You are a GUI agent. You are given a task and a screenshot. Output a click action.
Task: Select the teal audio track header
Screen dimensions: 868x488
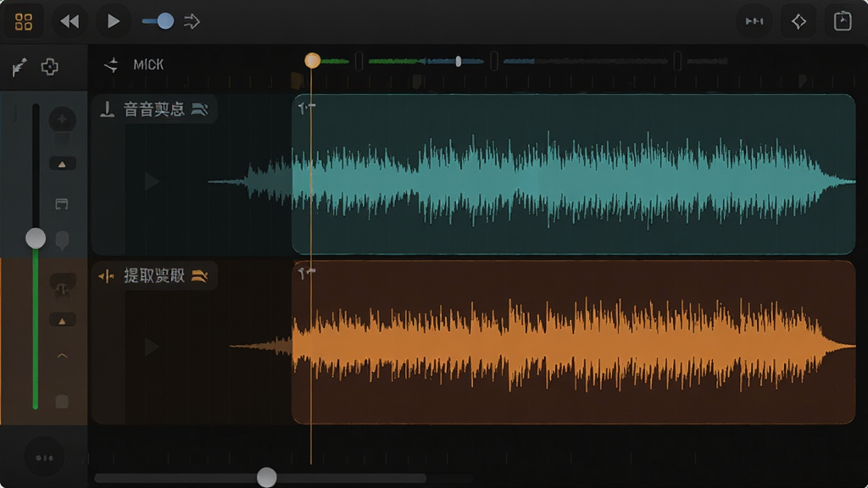point(154,109)
